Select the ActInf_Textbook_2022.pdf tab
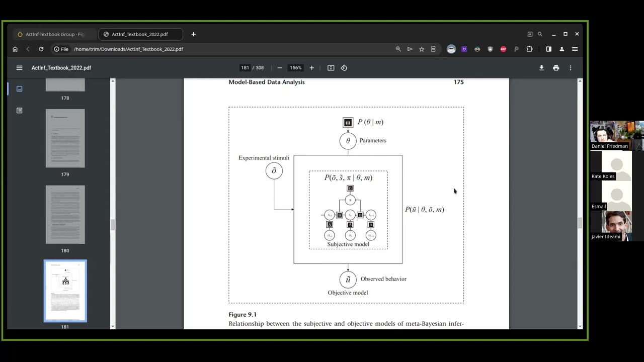Viewport: 644px width, 362px height. pos(139,34)
